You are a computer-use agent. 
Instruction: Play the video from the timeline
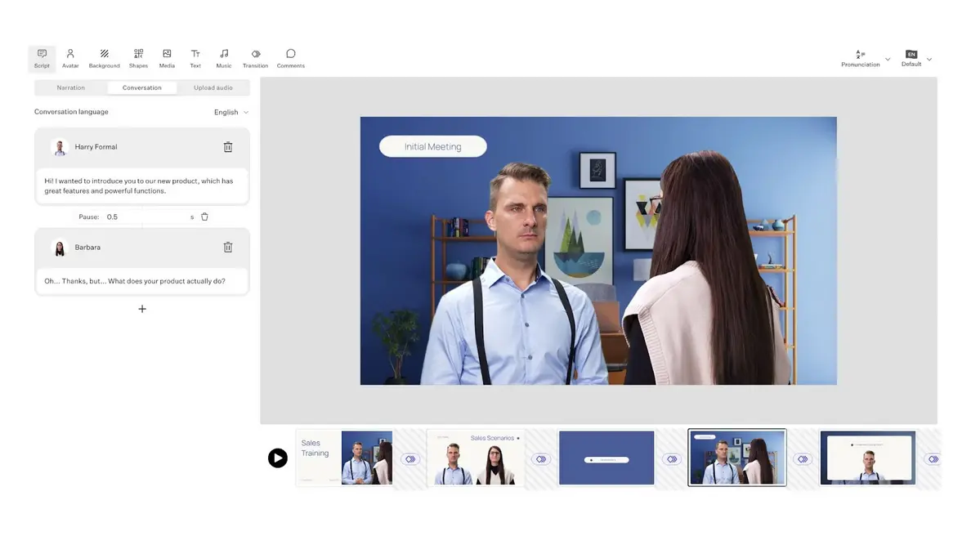(x=278, y=458)
